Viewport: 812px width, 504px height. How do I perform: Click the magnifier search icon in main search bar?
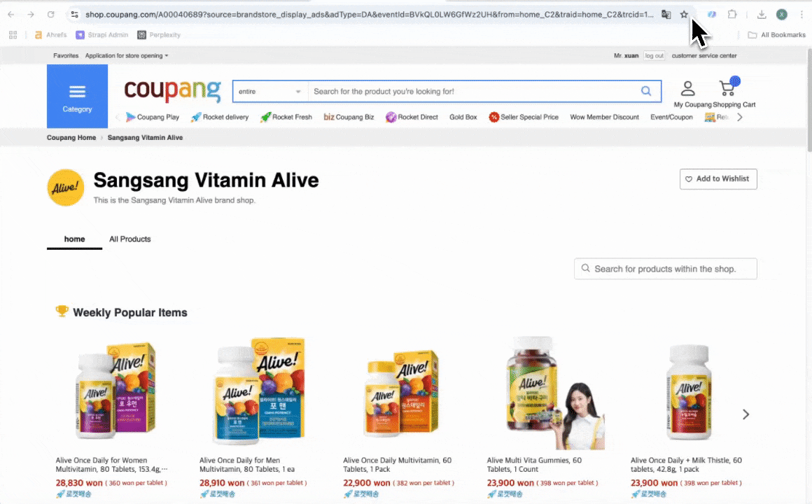click(x=646, y=91)
